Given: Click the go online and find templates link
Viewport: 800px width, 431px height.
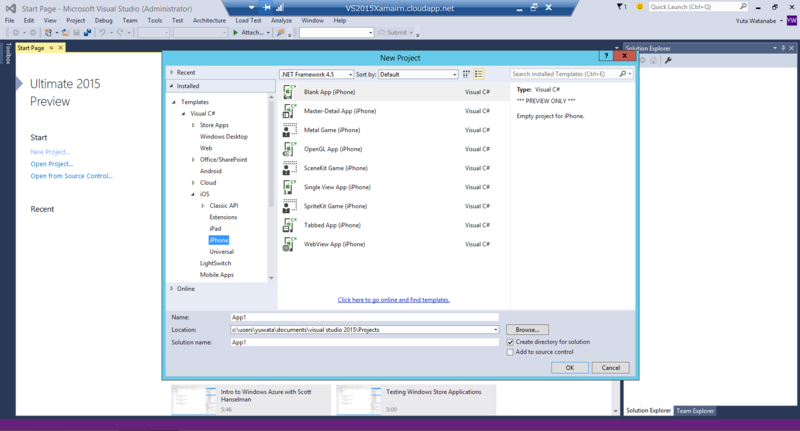Looking at the screenshot, I should (393, 300).
